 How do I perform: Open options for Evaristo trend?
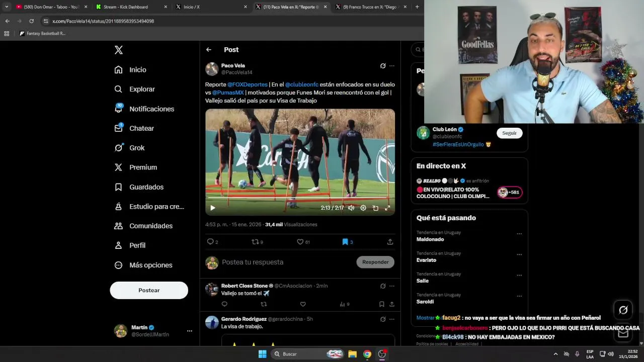519,254
